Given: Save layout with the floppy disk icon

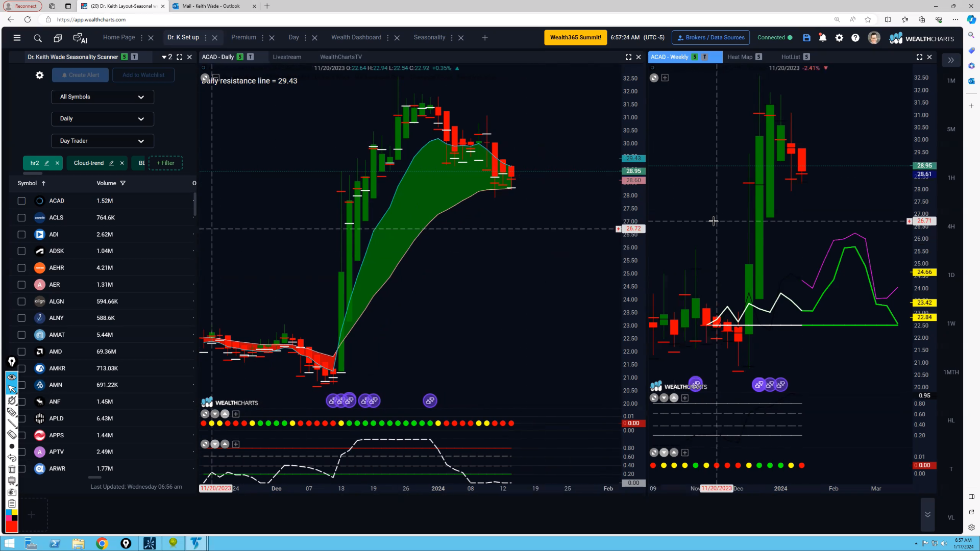Looking at the screenshot, I should click(x=806, y=38).
